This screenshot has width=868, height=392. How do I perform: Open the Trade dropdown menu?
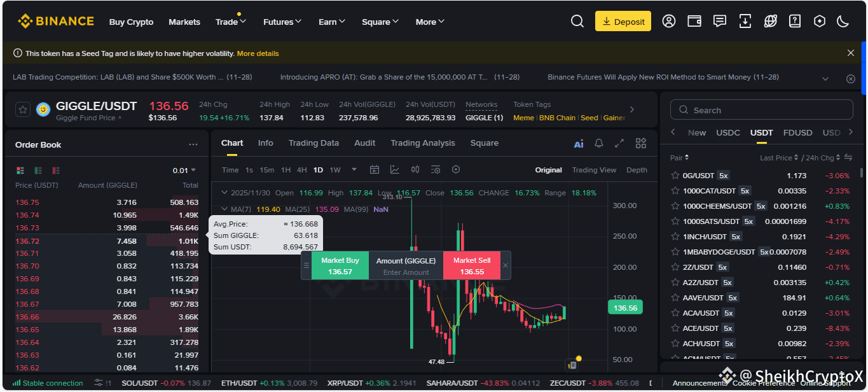pos(231,22)
